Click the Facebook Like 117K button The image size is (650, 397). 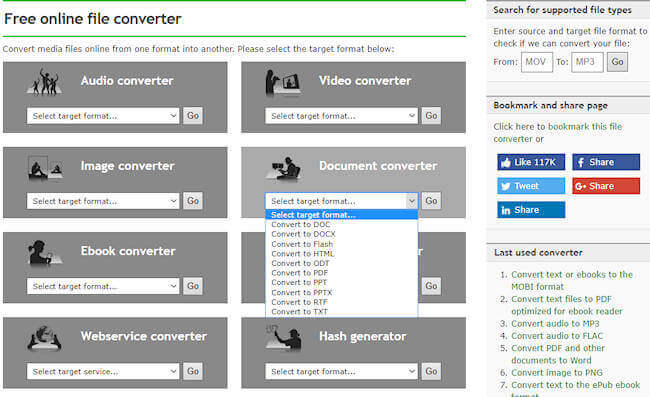[x=531, y=162]
